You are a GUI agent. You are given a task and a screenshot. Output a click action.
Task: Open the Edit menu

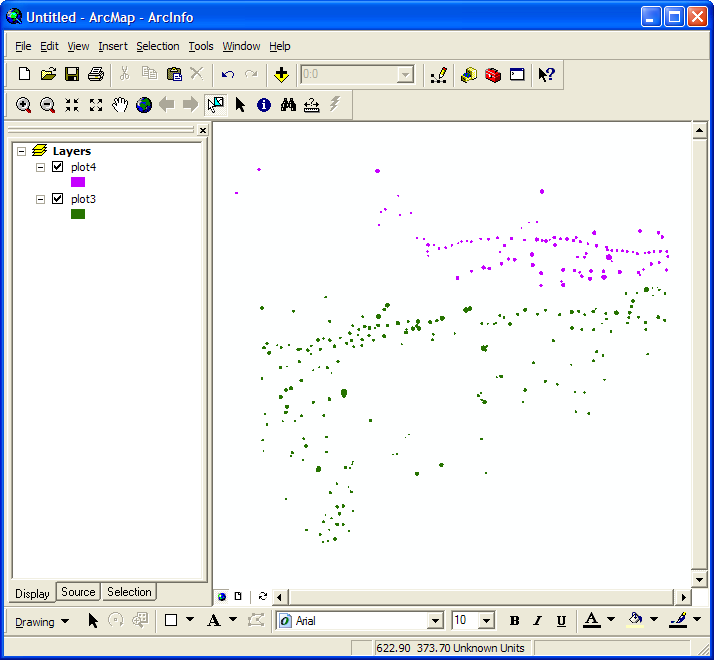49,46
